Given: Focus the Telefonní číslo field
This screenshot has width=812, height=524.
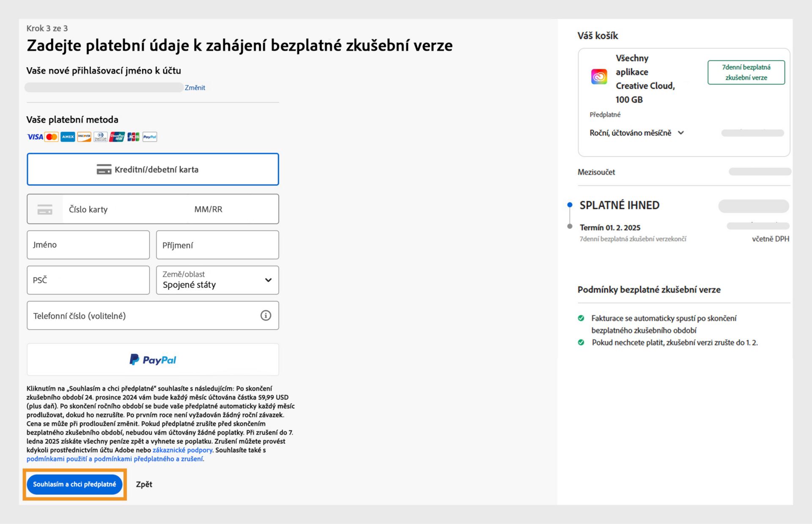Looking at the screenshot, I should tap(153, 316).
